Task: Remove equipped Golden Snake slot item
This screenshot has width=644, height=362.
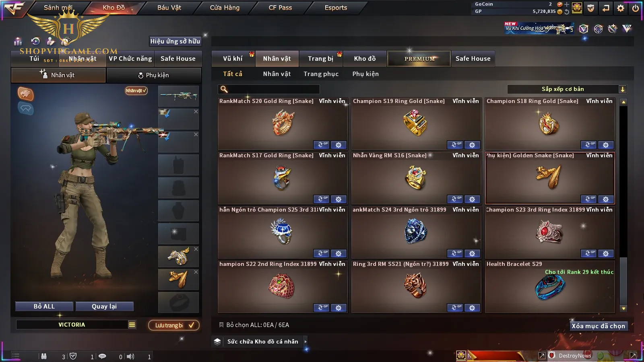Action: [x=196, y=272]
